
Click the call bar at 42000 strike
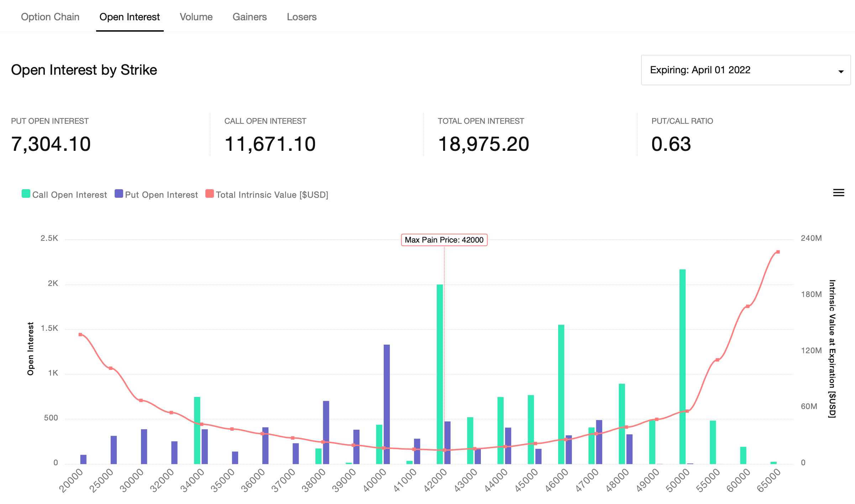[440, 373]
